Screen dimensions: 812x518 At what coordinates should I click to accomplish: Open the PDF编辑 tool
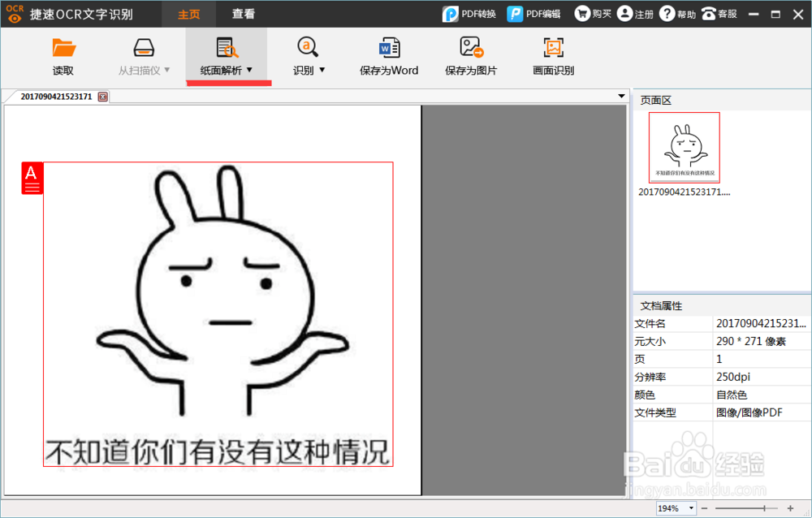click(x=533, y=14)
